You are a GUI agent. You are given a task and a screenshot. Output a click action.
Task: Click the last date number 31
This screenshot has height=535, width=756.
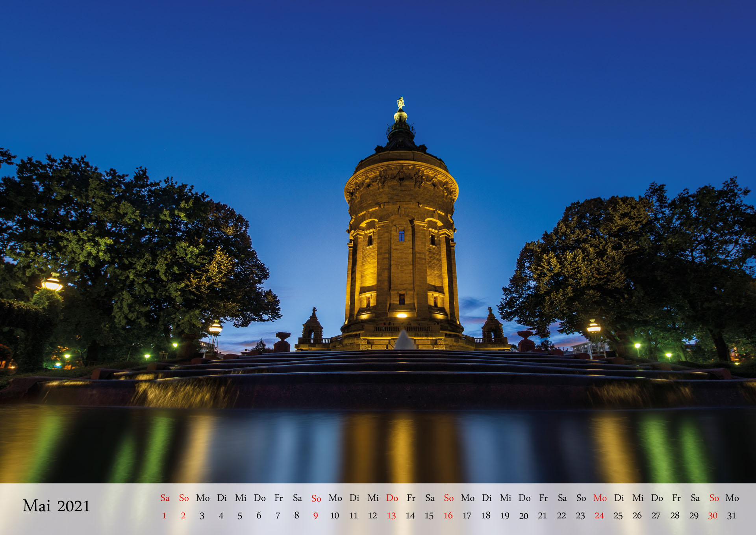point(731,515)
